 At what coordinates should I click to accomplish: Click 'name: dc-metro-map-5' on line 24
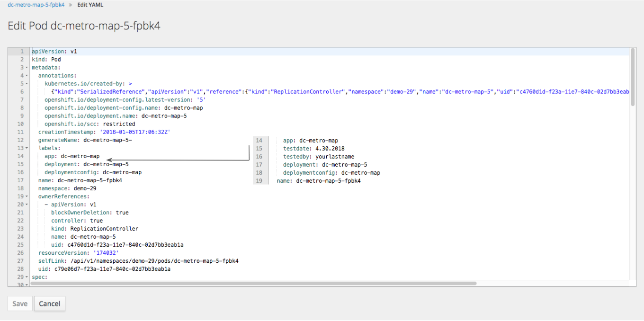pos(83,237)
